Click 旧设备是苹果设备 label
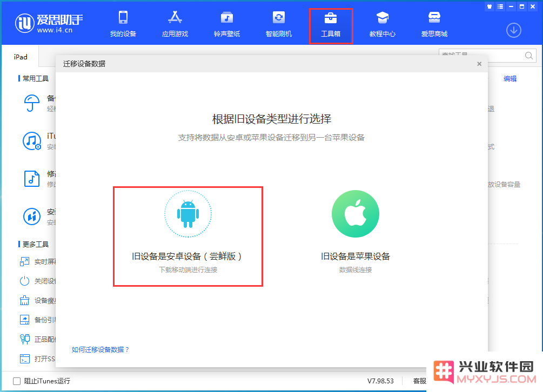 tap(356, 256)
